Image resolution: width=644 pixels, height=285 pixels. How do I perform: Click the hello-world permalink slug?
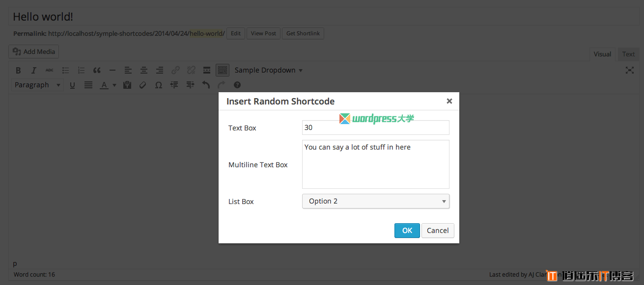tap(207, 33)
